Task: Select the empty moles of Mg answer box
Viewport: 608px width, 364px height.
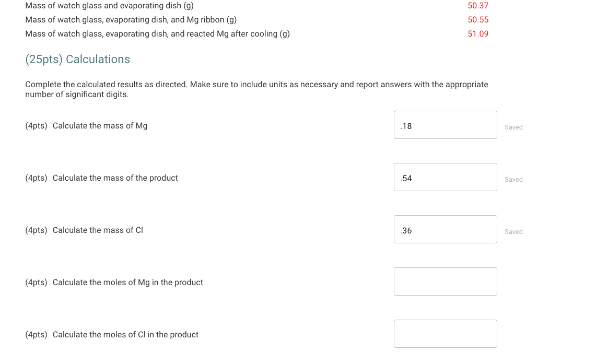Action: pyautogui.click(x=445, y=281)
